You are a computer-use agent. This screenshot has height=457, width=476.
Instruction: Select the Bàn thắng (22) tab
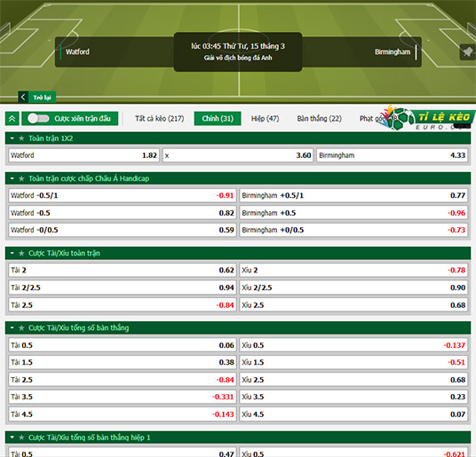pos(320,119)
